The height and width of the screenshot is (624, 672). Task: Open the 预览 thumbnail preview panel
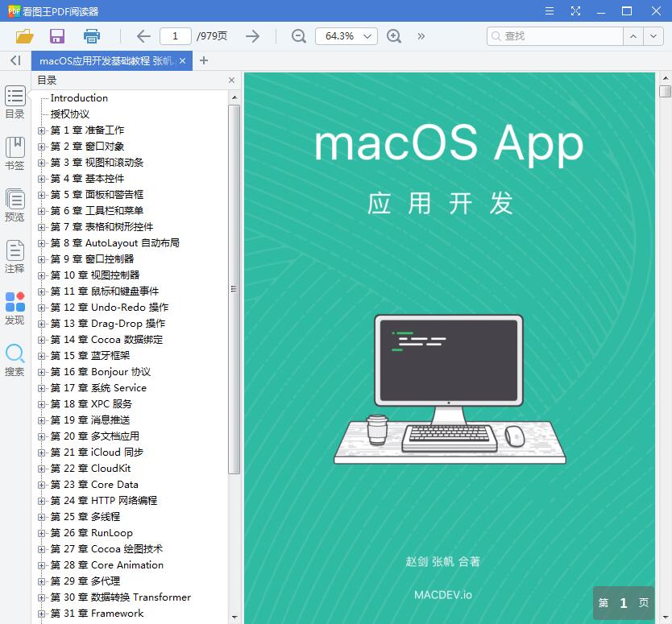click(x=15, y=204)
